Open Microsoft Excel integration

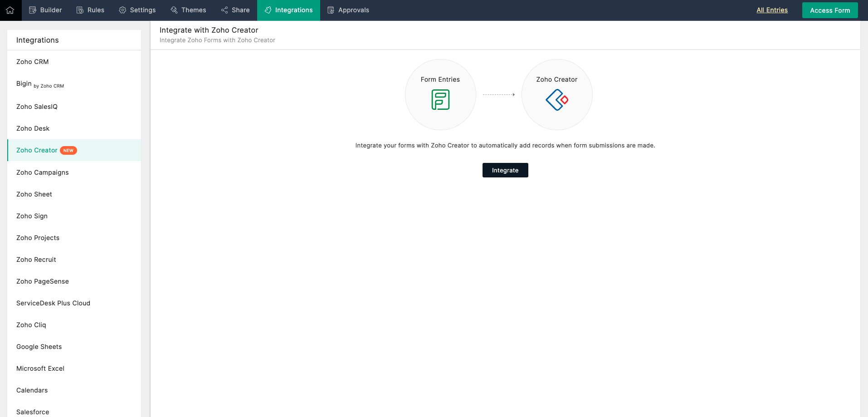tap(74, 368)
